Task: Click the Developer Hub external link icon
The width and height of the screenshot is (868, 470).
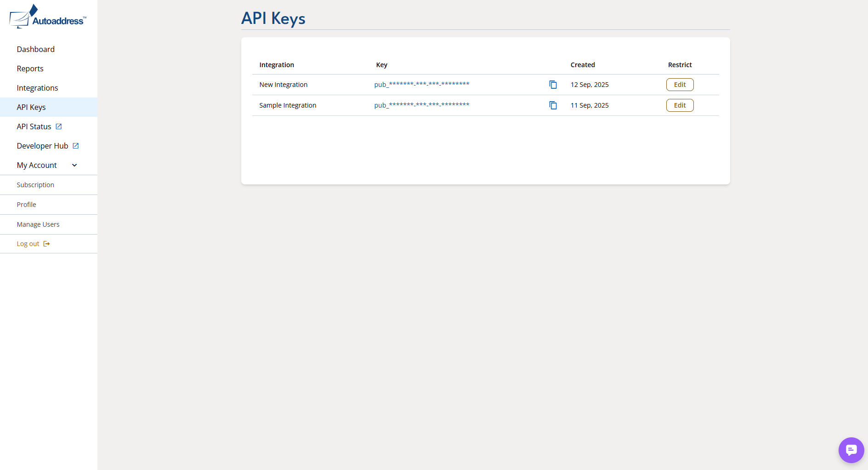Action: point(76,146)
